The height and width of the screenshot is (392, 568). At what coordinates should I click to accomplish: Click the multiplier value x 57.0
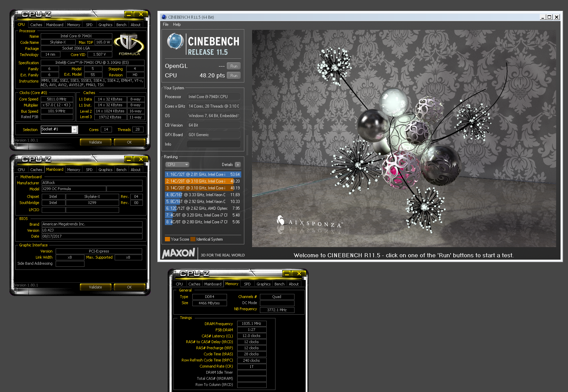tap(57, 105)
